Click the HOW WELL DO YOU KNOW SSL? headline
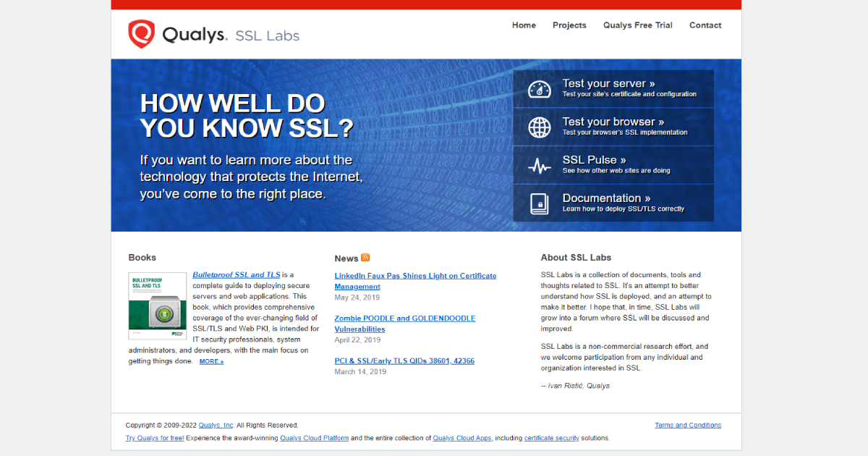 pyautogui.click(x=247, y=116)
